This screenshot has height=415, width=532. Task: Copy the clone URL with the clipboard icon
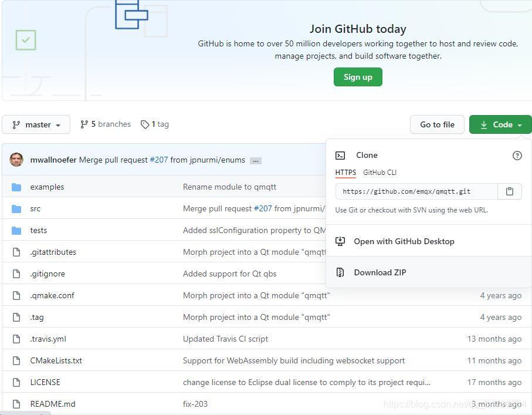(510, 191)
